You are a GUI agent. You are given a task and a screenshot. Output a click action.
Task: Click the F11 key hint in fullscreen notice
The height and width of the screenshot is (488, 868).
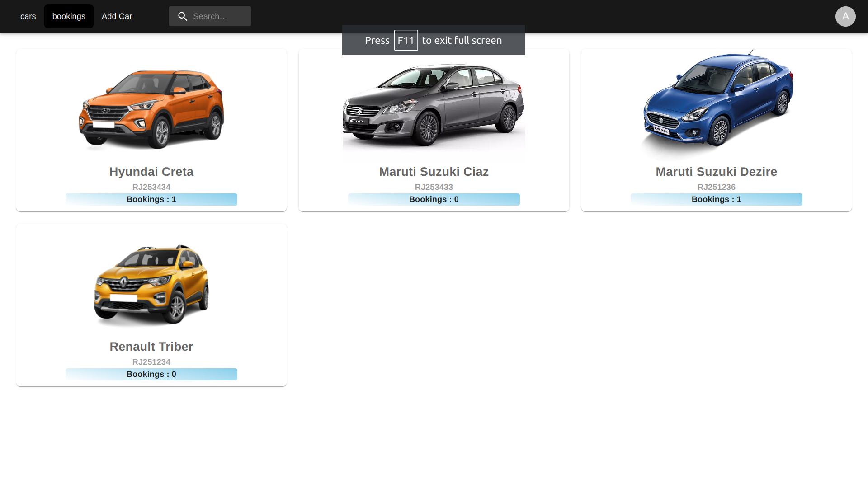click(406, 40)
